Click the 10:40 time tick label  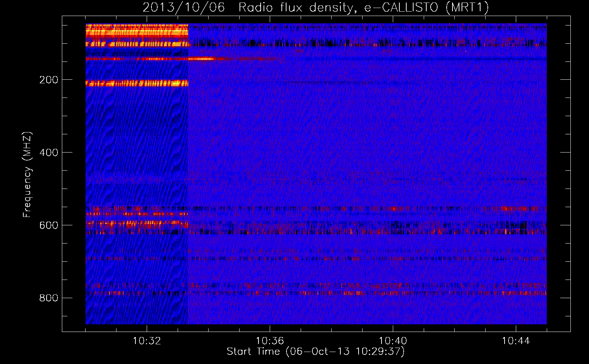(393, 341)
